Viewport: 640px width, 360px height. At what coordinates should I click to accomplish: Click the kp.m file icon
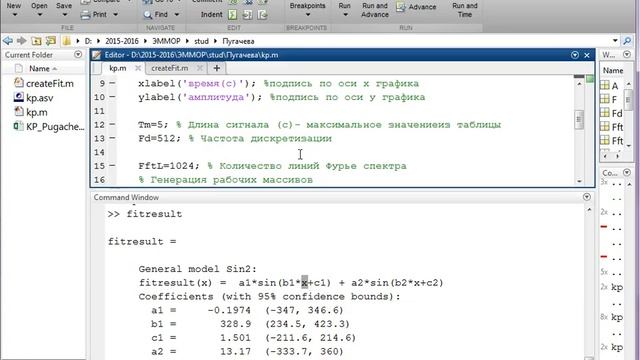coord(19,111)
